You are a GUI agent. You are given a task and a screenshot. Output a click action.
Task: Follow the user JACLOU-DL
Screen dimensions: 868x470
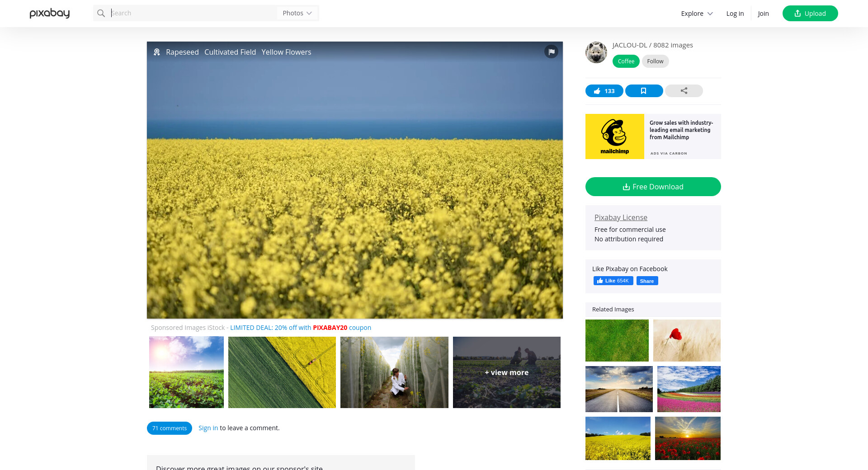tap(655, 61)
